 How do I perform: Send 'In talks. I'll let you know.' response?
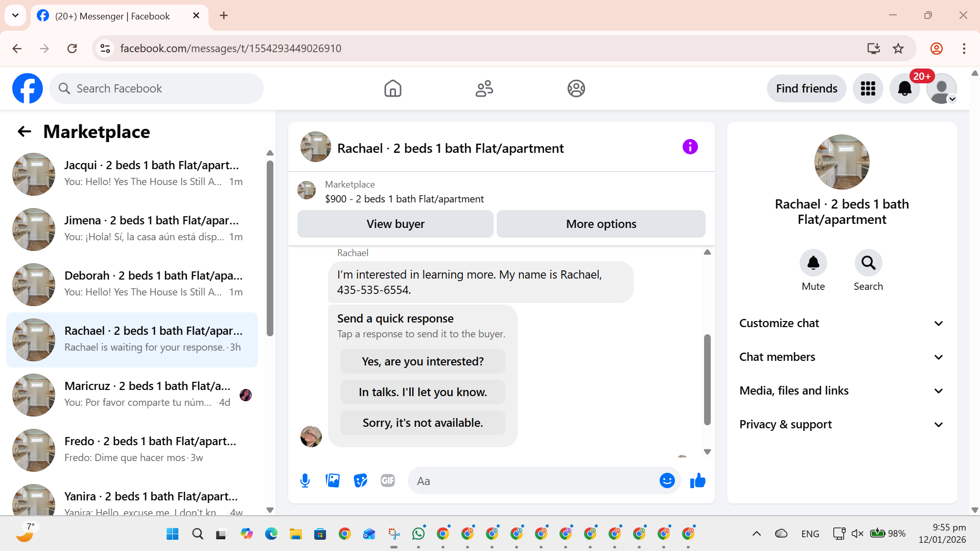click(423, 392)
